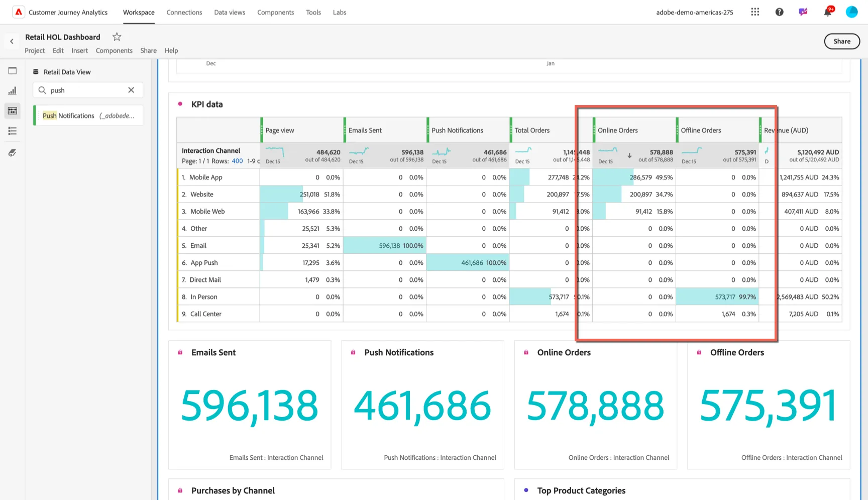Select Push Notifications component in list
Viewport: 868px width, 500px height.
pyautogui.click(x=88, y=116)
